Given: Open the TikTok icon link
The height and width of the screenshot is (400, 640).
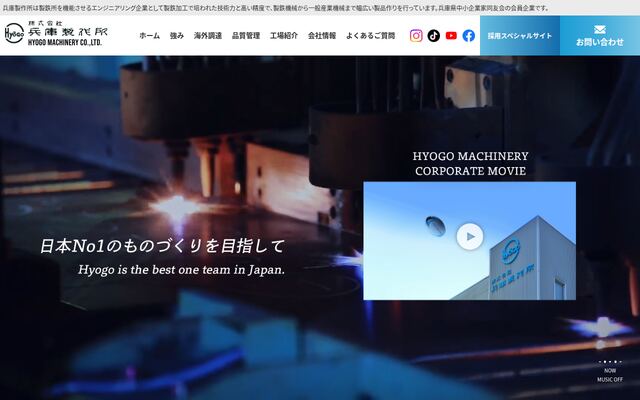Looking at the screenshot, I should tap(433, 36).
